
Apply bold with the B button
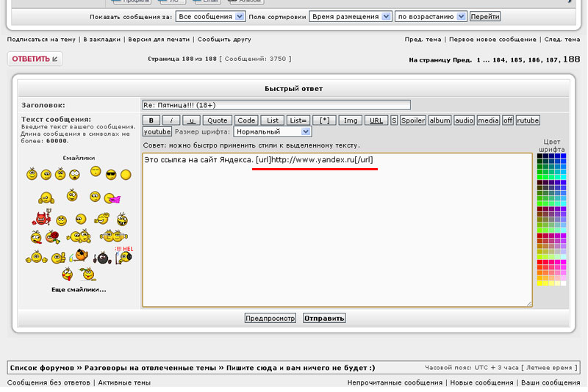pyautogui.click(x=151, y=120)
